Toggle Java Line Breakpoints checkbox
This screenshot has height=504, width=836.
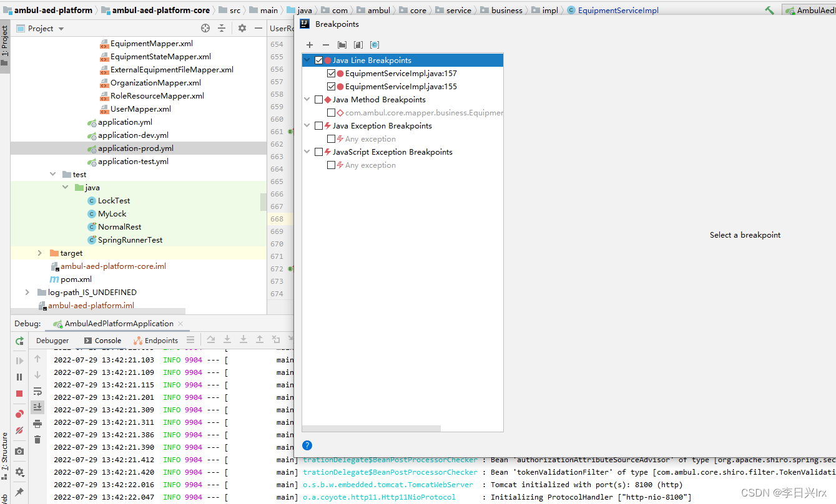319,61
